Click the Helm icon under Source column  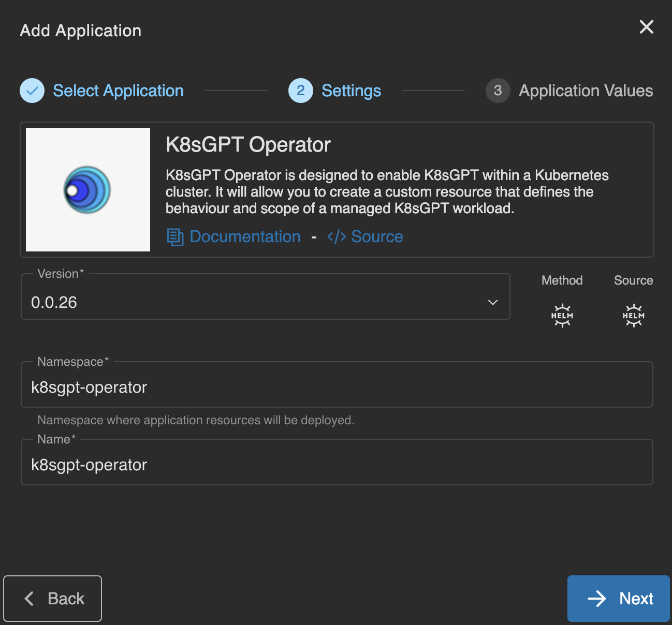(x=633, y=315)
